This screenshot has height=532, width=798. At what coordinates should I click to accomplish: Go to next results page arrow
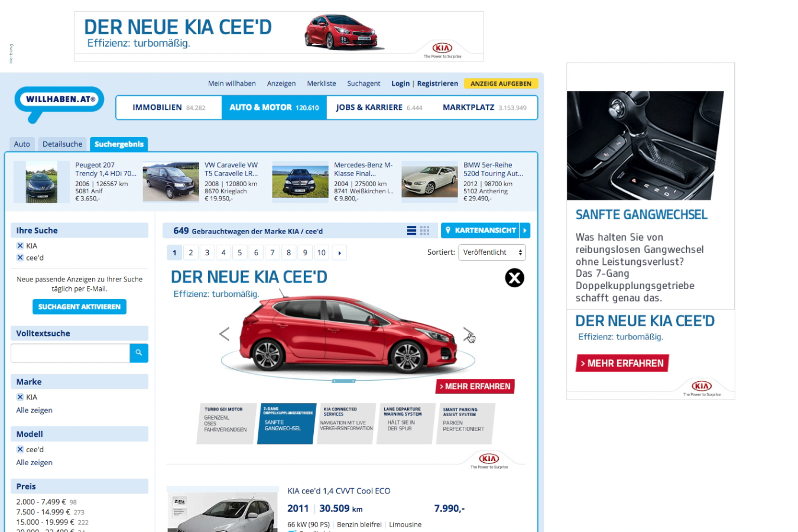[x=339, y=253]
